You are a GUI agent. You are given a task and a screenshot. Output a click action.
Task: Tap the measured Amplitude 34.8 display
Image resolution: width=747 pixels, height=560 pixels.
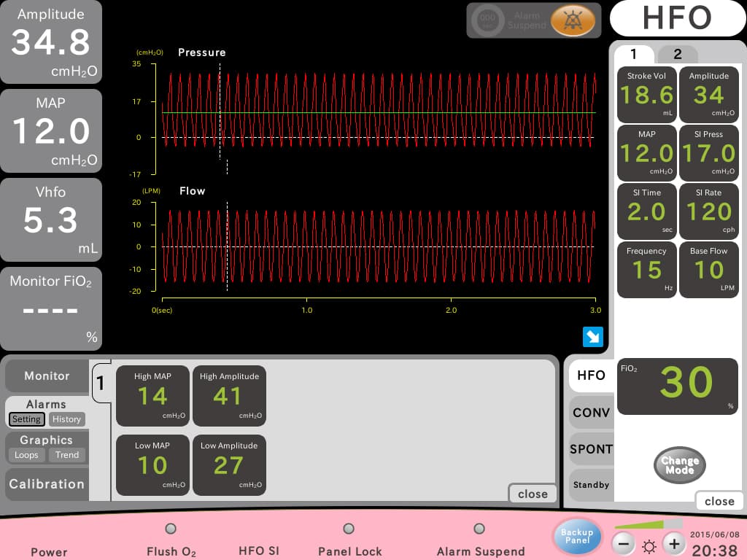click(50, 42)
